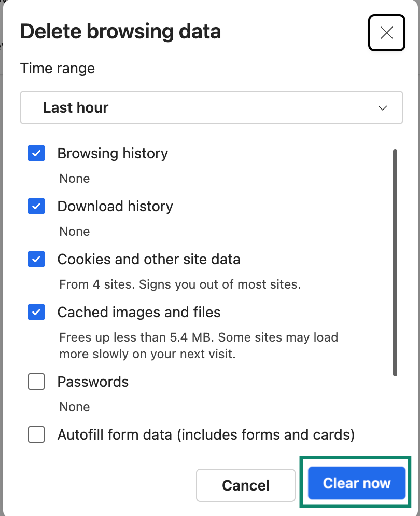Enable the Passwords checkbox

pyautogui.click(x=36, y=382)
